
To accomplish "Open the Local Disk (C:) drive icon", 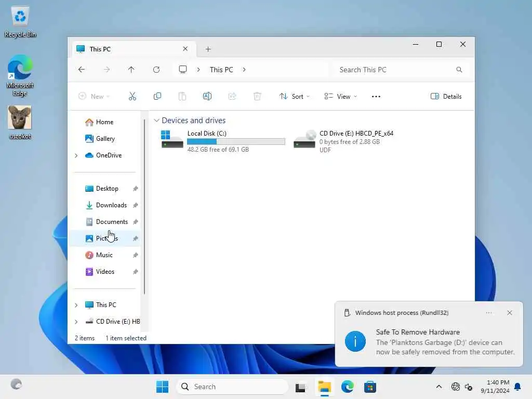I will tap(172, 139).
